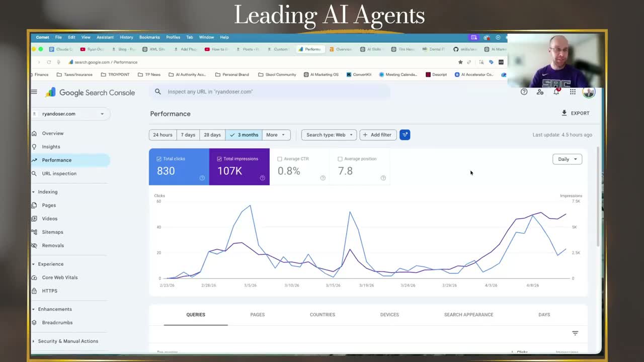Click the blue filter list icon button
Screen dimensions: 644x362
(405, 135)
